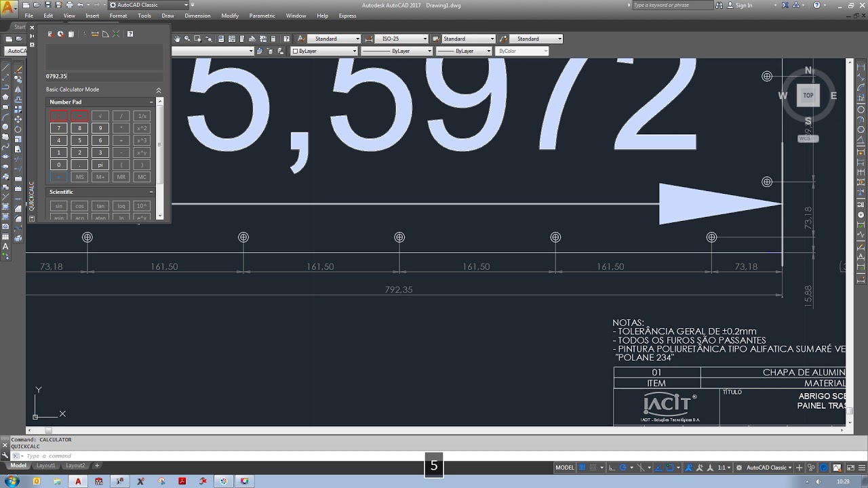Toggle Snap mode in status bar
The image size is (868, 488).
pyautogui.click(x=593, y=468)
